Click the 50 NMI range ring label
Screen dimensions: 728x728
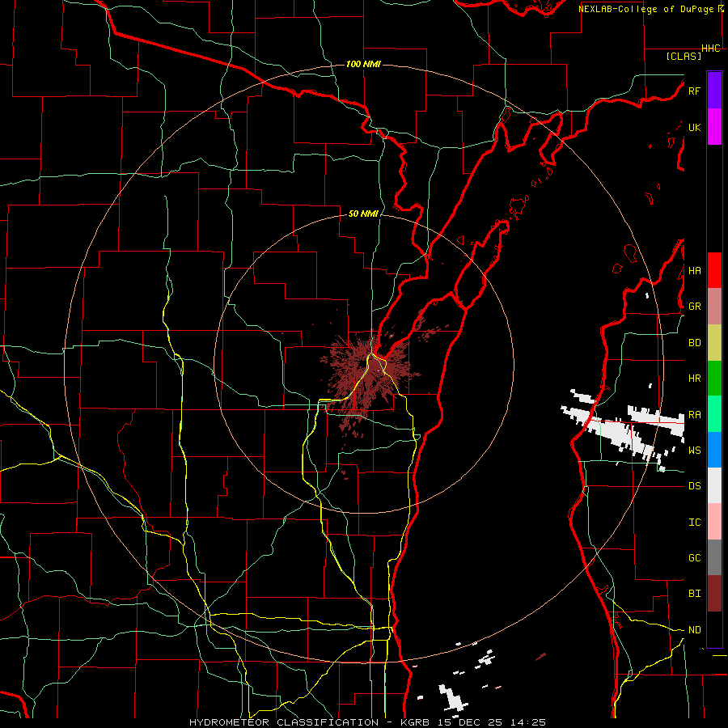(x=363, y=214)
